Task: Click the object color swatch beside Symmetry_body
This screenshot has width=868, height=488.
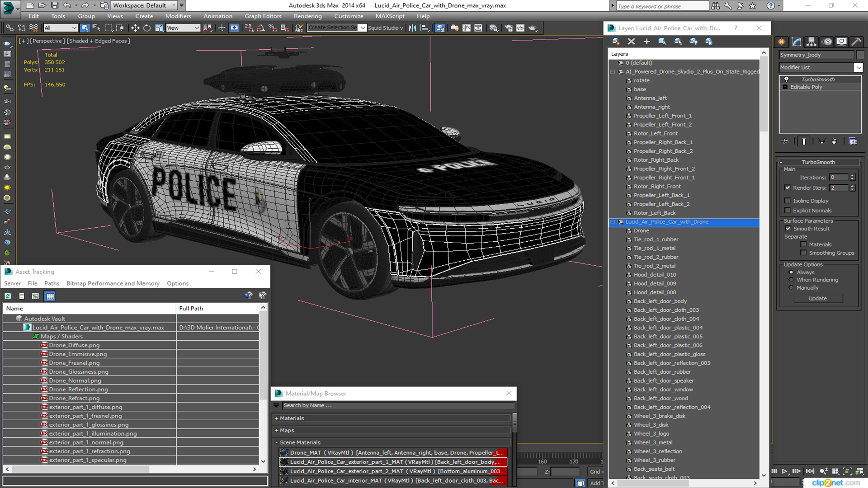Action: 860,55
